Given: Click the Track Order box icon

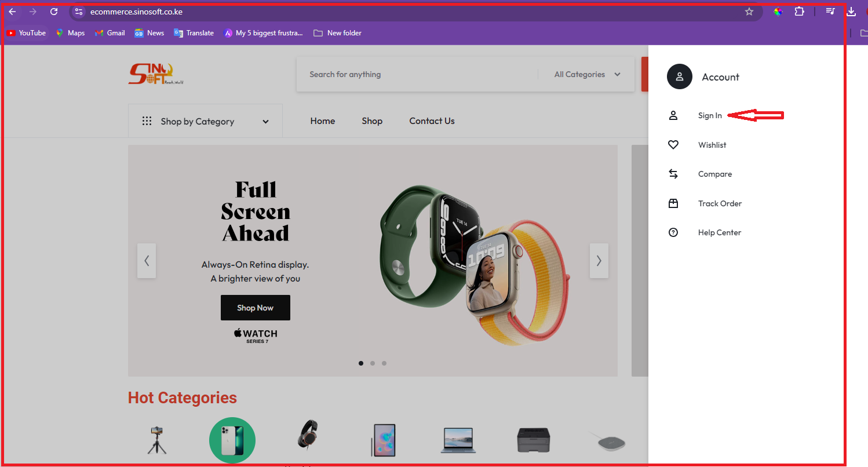Looking at the screenshot, I should [673, 203].
